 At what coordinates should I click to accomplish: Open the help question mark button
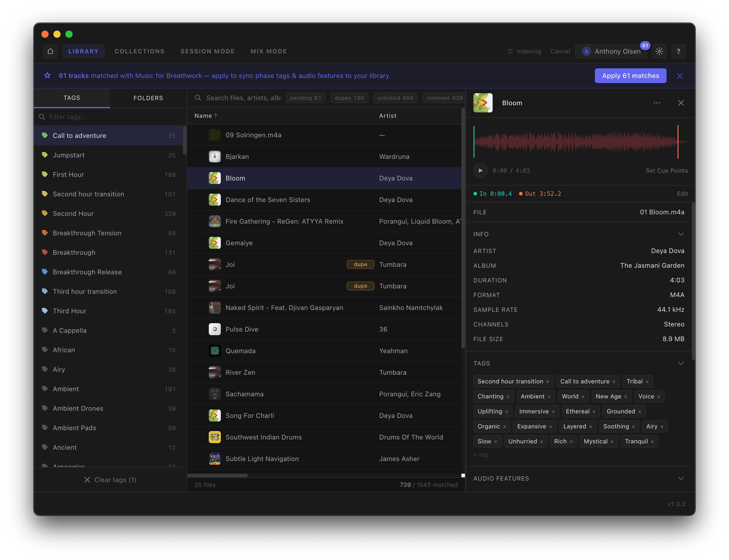click(x=678, y=51)
